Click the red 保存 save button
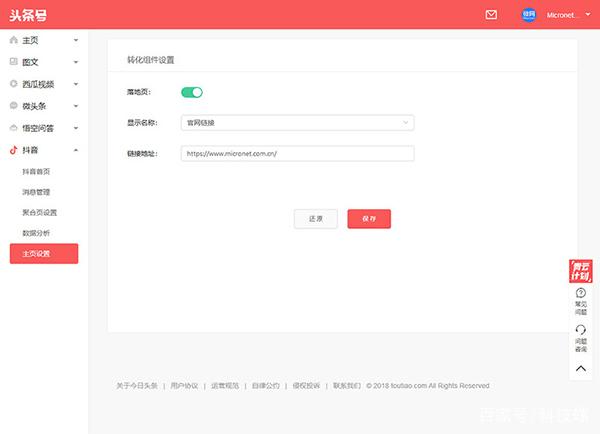 pyautogui.click(x=369, y=219)
